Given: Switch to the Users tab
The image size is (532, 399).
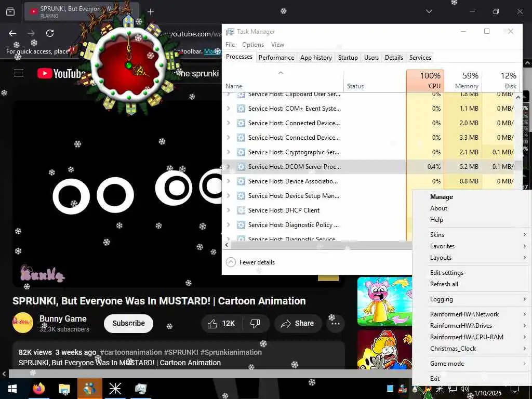Looking at the screenshot, I should tap(371, 58).
